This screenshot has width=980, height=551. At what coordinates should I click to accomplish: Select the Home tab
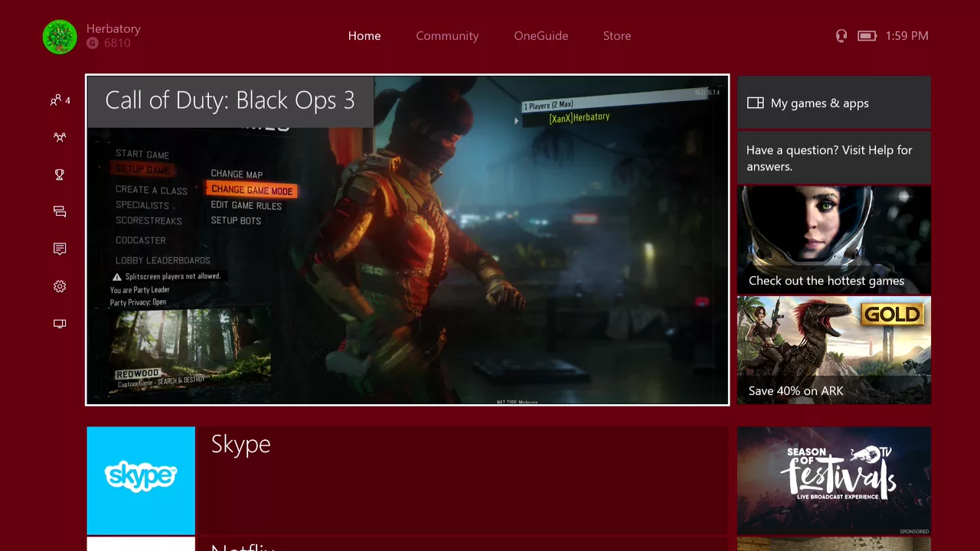pos(364,36)
